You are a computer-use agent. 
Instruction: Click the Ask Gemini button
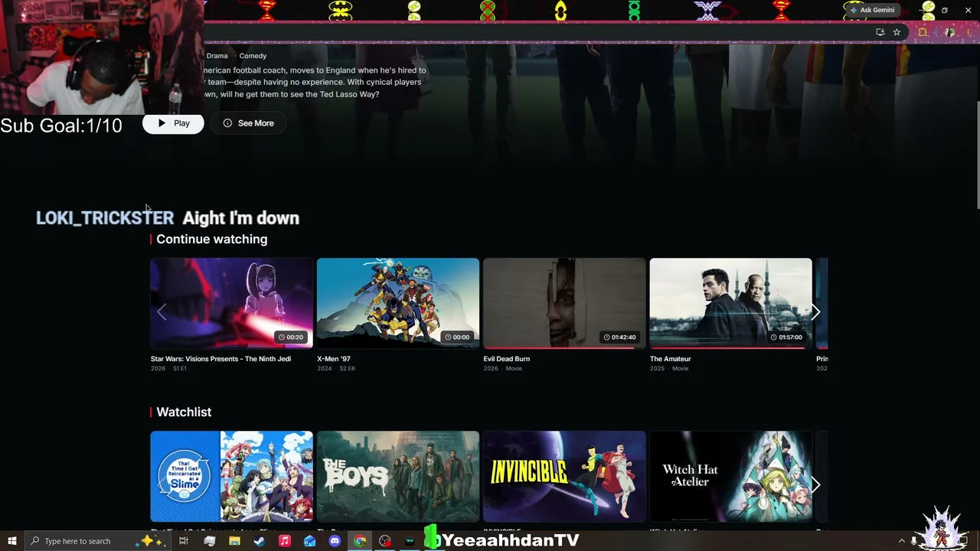pyautogui.click(x=872, y=10)
